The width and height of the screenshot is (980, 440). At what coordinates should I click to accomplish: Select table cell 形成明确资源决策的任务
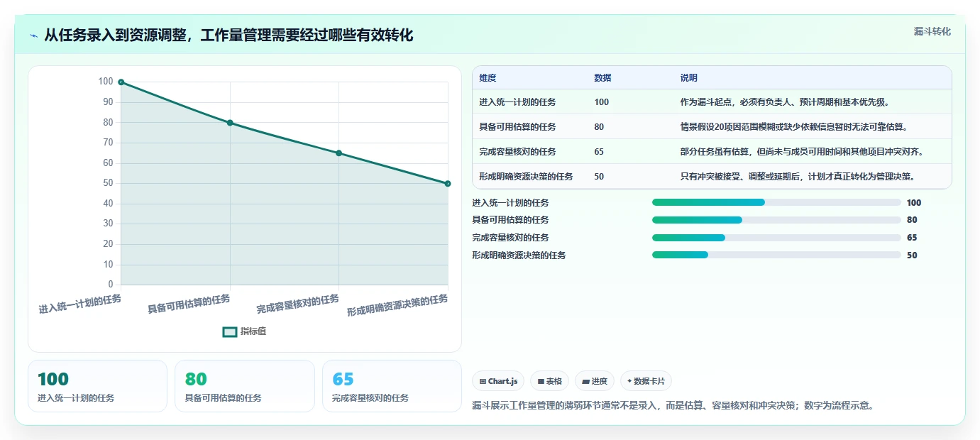[526, 177]
